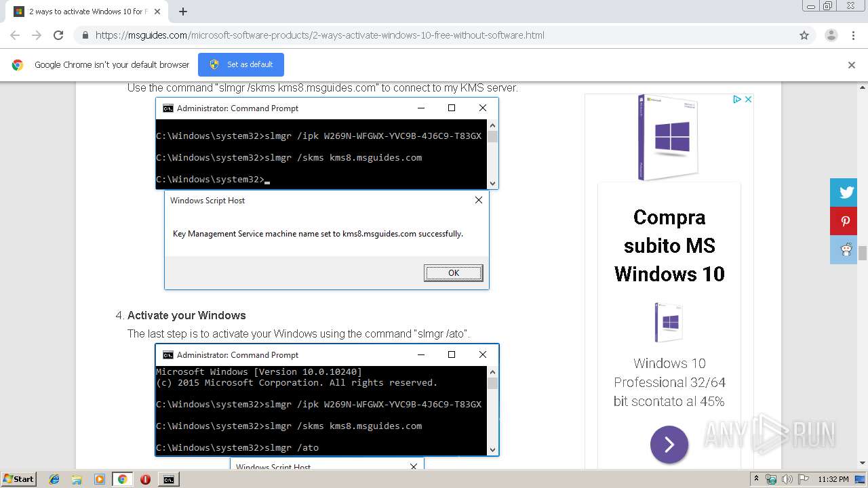Click OK in the Windows Script Host image

pos(454,272)
